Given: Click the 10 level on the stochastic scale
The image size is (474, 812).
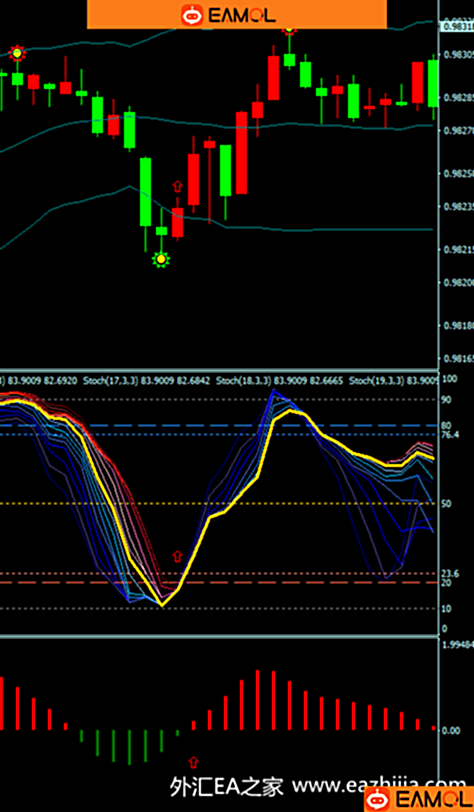Looking at the screenshot, I should pyautogui.click(x=447, y=608).
